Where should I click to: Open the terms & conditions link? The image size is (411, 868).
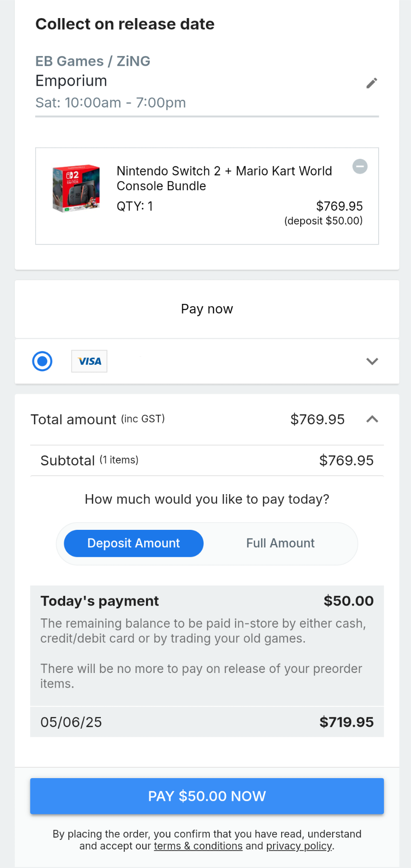(x=198, y=846)
